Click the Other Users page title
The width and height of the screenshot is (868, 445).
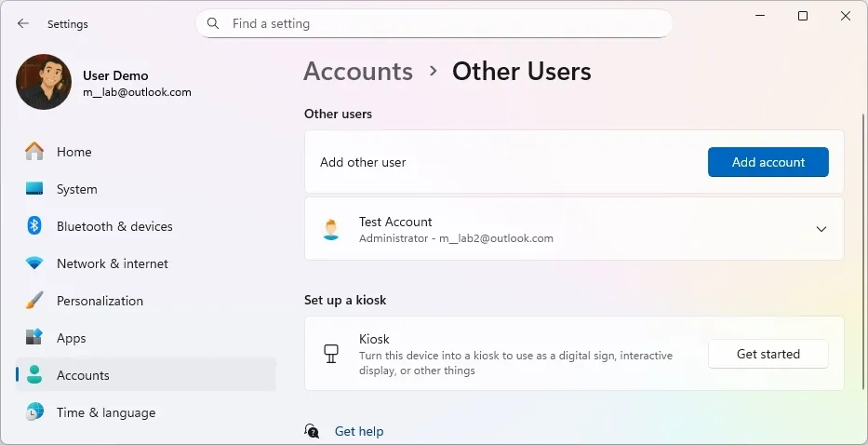(522, 71)
